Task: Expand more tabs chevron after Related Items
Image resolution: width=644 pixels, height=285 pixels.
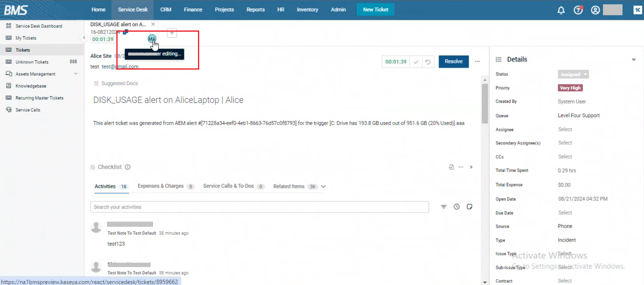Action: [323, 186]
